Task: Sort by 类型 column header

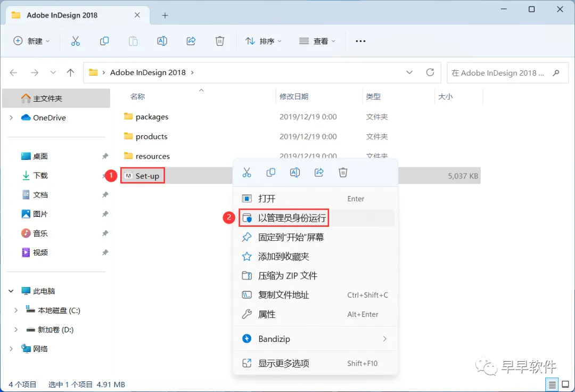Action: [373, 96]
